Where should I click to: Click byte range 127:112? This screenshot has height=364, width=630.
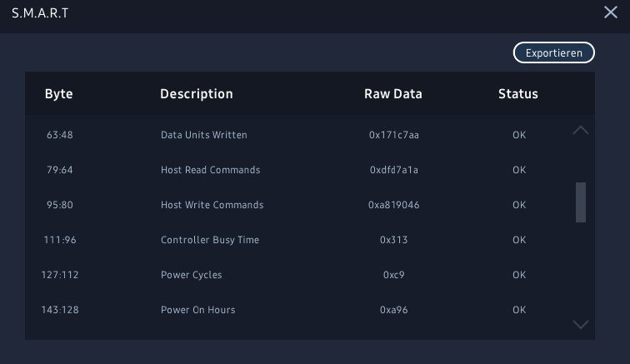click(59, 275)
